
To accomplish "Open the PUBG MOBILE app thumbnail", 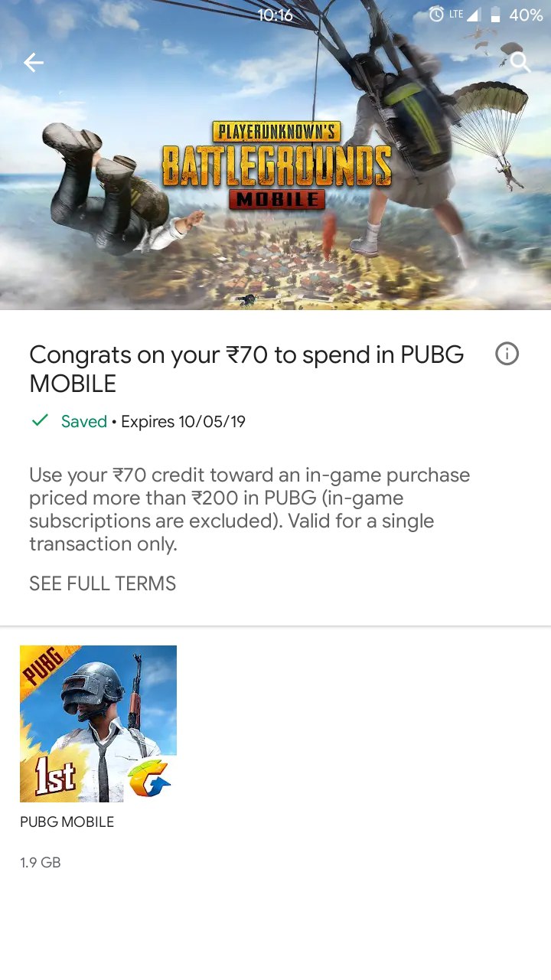I will pos(98,724).
